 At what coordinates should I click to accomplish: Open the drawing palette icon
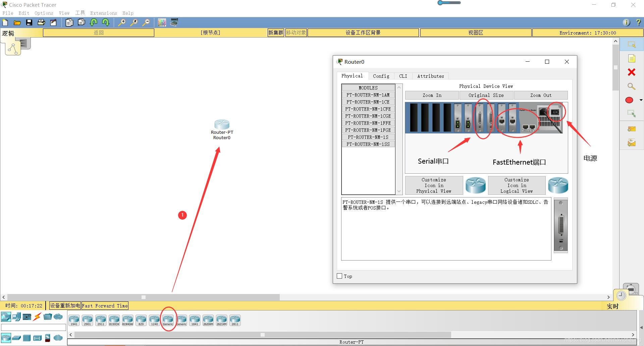[162, 22]
